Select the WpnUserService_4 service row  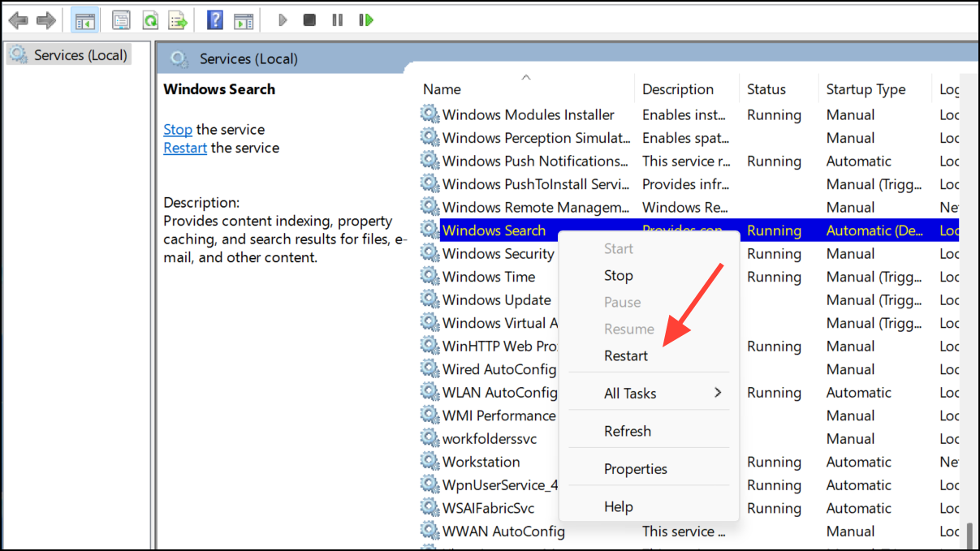(689, 484)
